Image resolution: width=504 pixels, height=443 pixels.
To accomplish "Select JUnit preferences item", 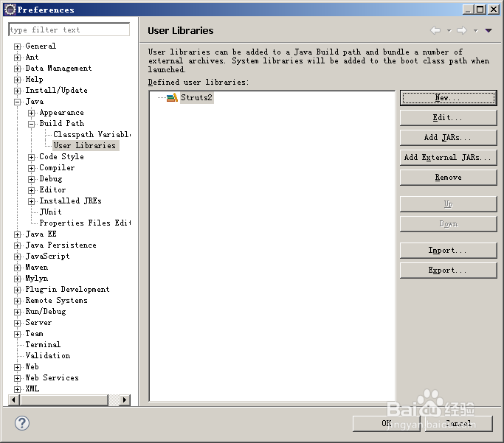I will 50,212.
